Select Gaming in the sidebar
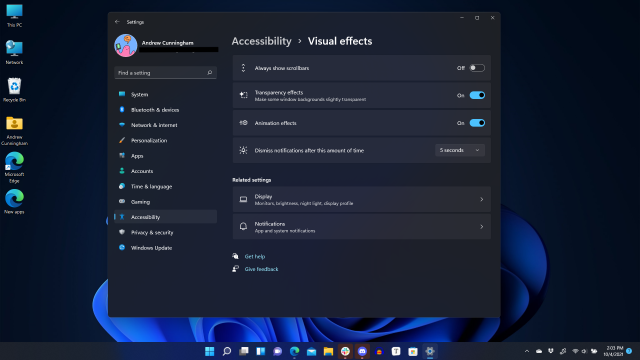This screenshot has height=360, width=640. coord(165,202)
